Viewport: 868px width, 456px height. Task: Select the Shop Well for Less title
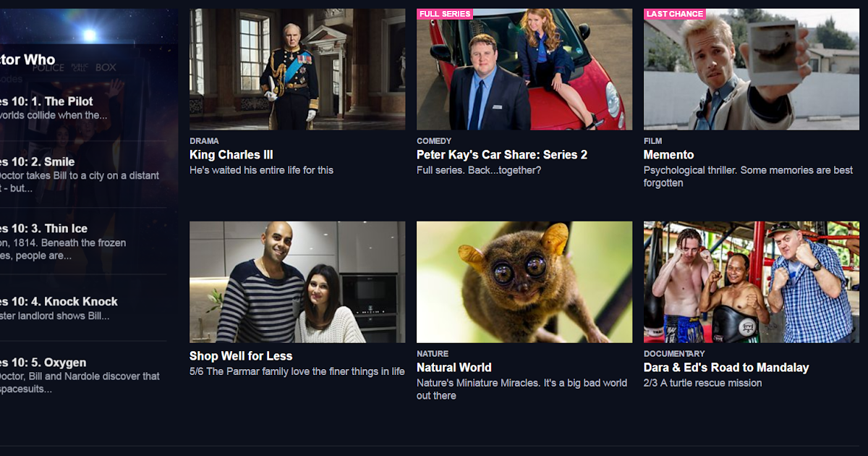(x=241, y=356)
